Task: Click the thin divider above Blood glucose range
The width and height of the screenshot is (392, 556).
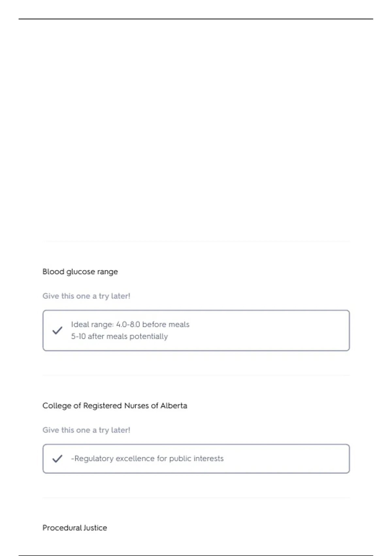Action: tap(196, 242)
